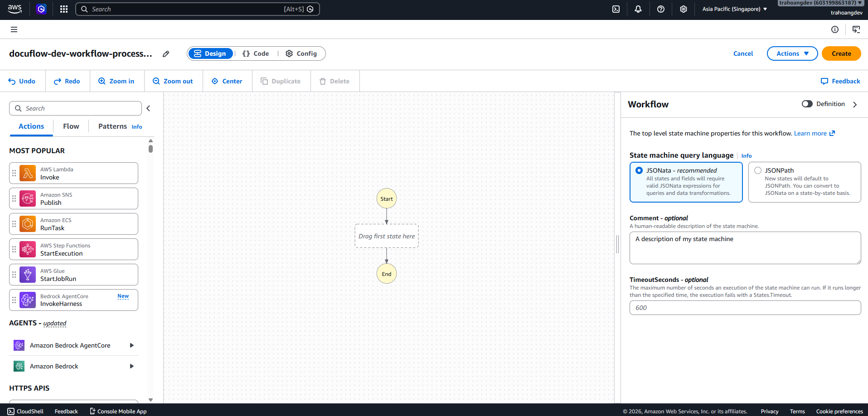This screenshot has width=868, height=416.
Task: Open the Actions dropdown button
Action: pos(792,53)
